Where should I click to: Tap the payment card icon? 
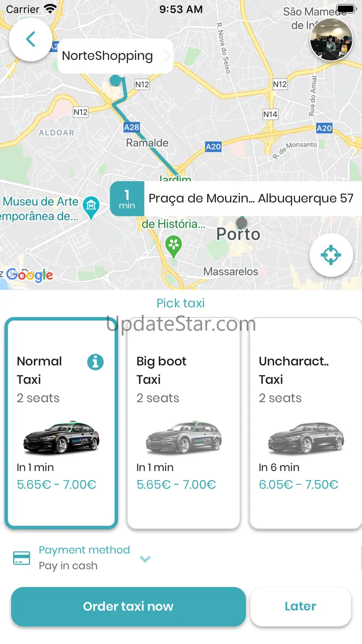(x=22, y=558)
